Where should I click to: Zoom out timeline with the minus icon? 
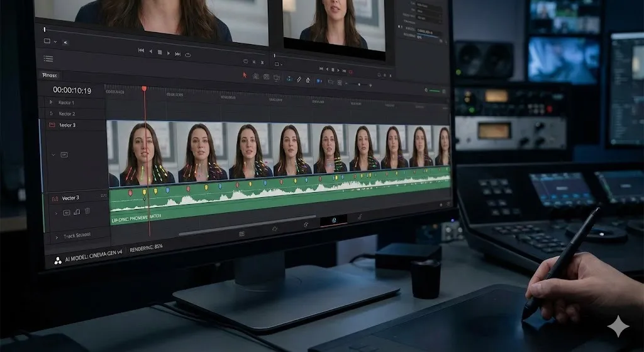[x=347, y=84]
